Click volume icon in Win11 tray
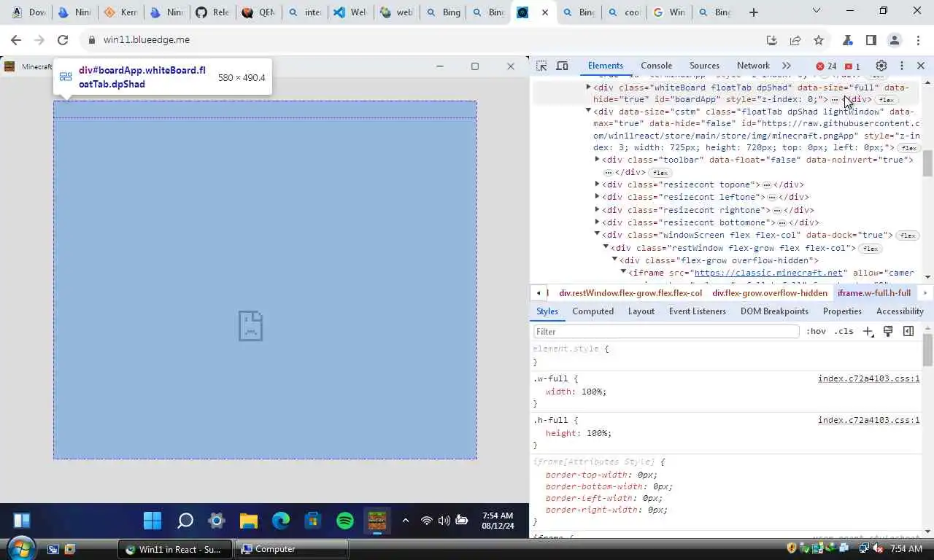The width and height of the screenshot is (934, 560). 444,521
